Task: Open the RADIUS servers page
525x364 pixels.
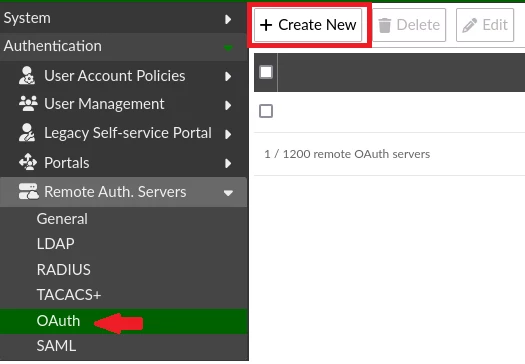Action: point(123,270)
